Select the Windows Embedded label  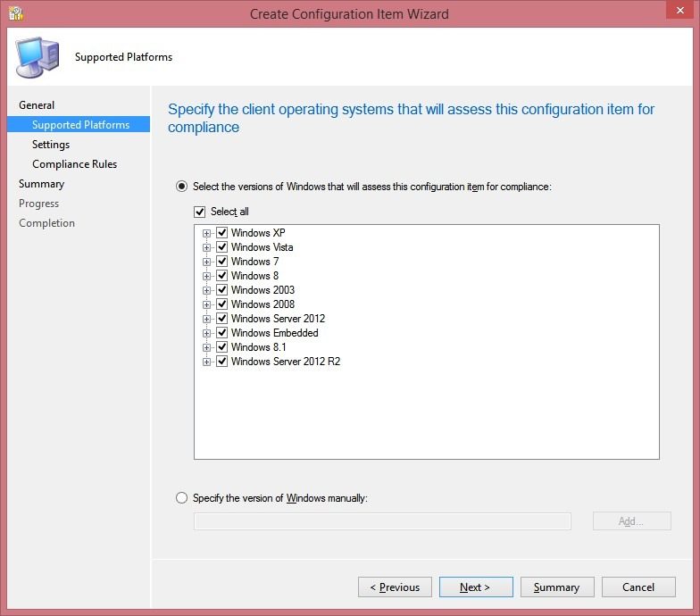coord(275,332)
